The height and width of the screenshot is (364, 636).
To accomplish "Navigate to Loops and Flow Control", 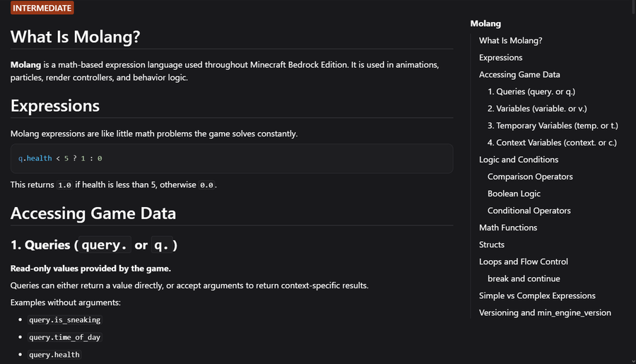I will [523, 261].
